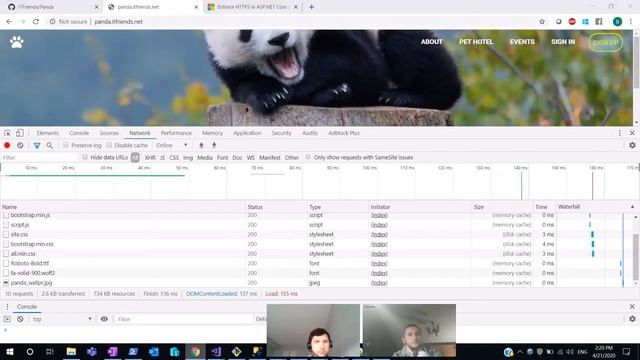Open Windows Start menu
The image size is (640, 360).
pos(10,351)
